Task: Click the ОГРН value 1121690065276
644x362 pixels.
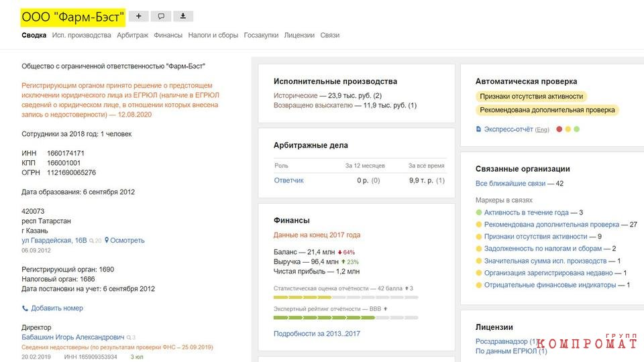Action: pos(72,173)
